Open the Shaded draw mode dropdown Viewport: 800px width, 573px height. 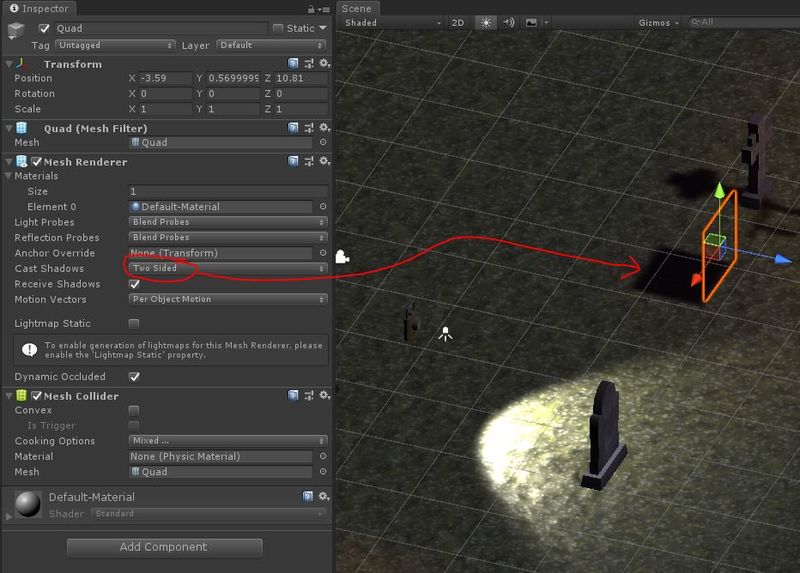tap(392, 23)
